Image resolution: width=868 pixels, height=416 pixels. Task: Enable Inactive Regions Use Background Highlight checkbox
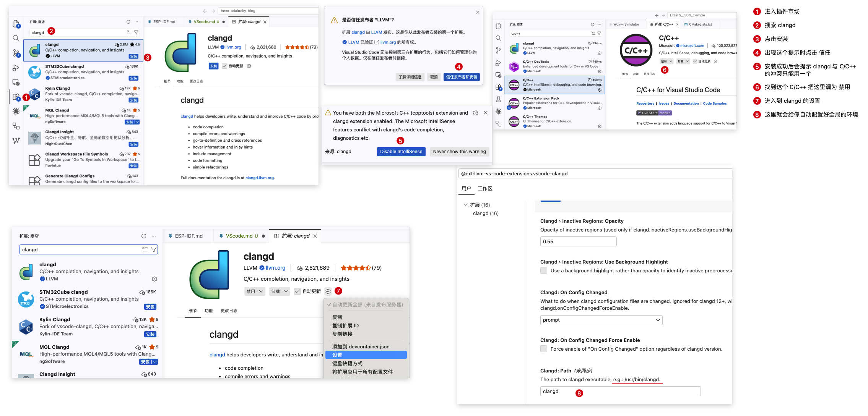pyautogui.click(x=544, y=270)
